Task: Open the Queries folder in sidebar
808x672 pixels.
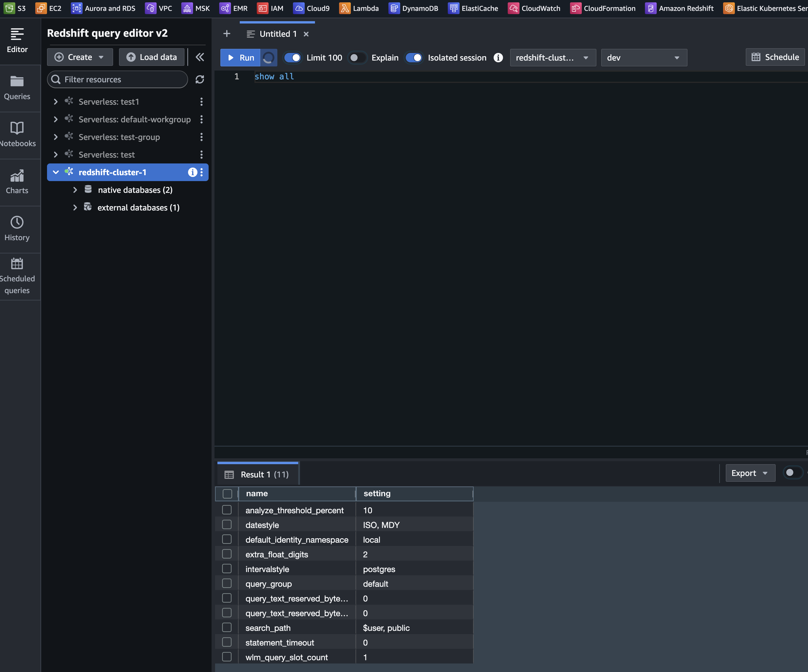Action: [17, 88]
